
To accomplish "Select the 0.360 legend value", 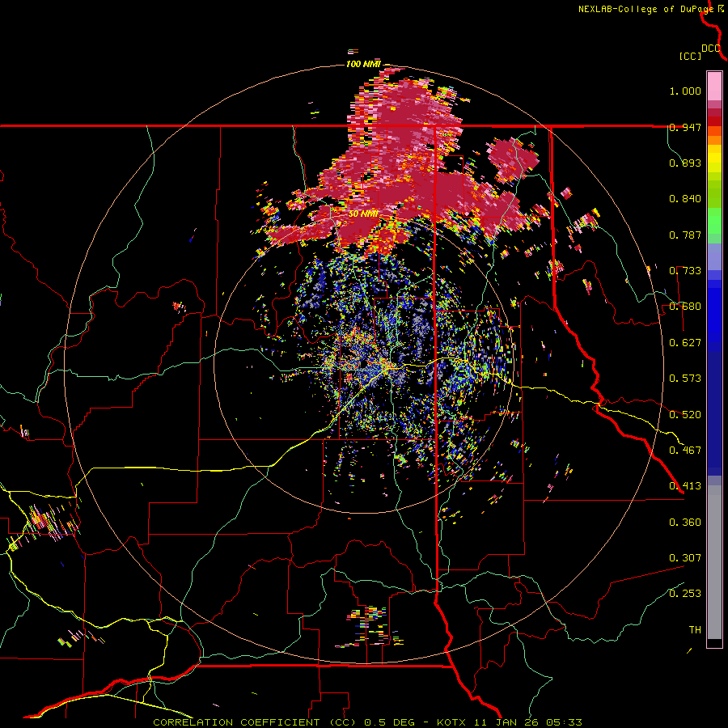I will [685, 523].
